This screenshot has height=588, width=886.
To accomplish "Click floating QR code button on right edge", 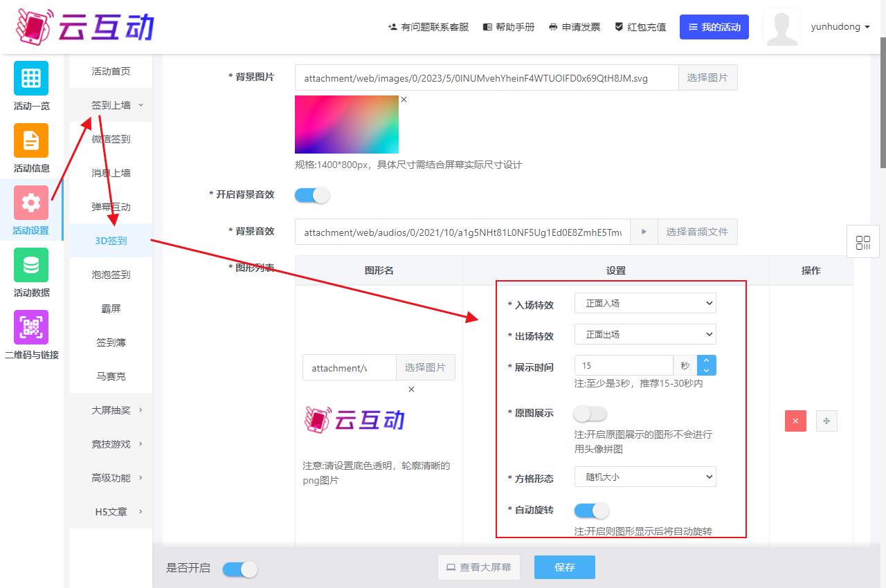I will pos(863,242).
